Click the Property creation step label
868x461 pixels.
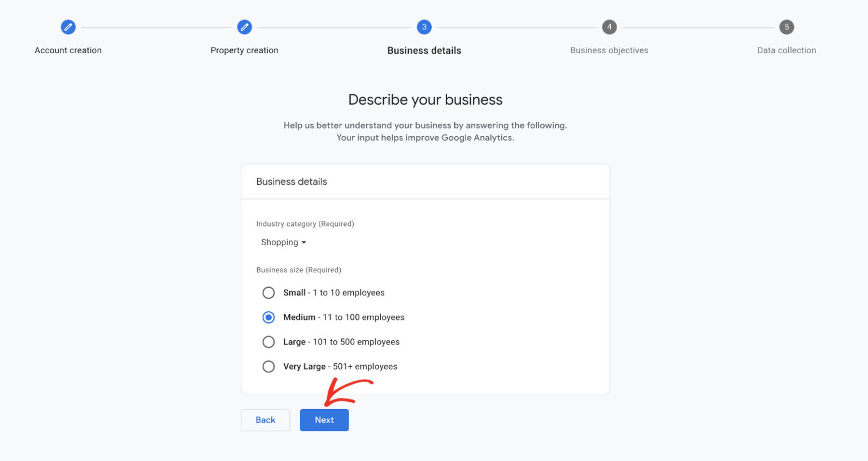tap(245, 50)
